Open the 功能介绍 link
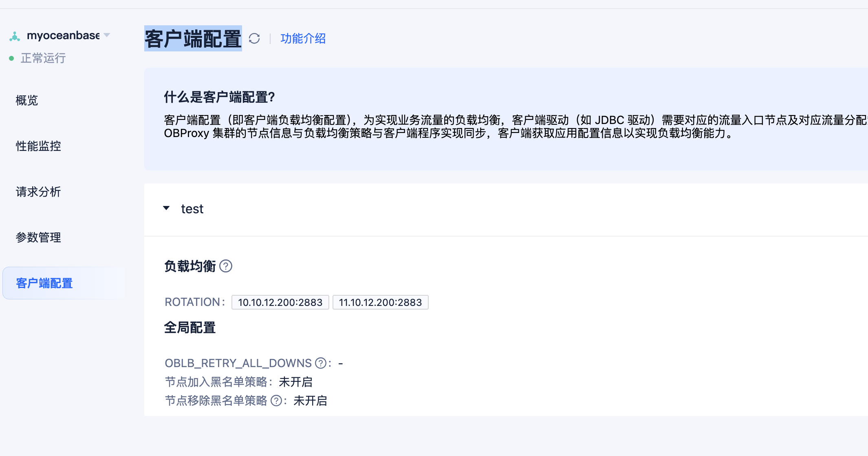The width and height of the screenshot is (868, 456). click(303, 39)
